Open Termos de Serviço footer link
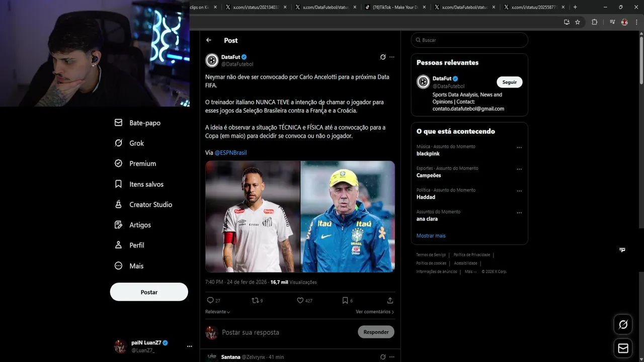644x362 pixels. pyautogui.click(x=431, y=255)
